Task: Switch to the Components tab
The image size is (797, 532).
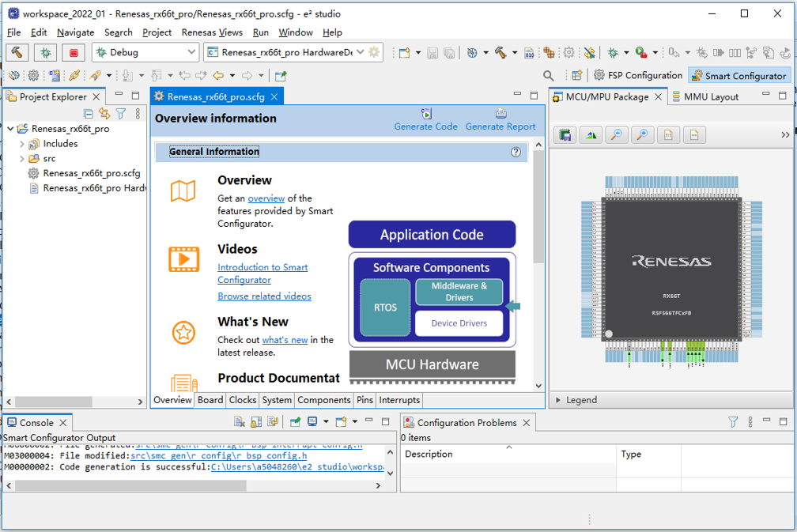Action: 324,400
